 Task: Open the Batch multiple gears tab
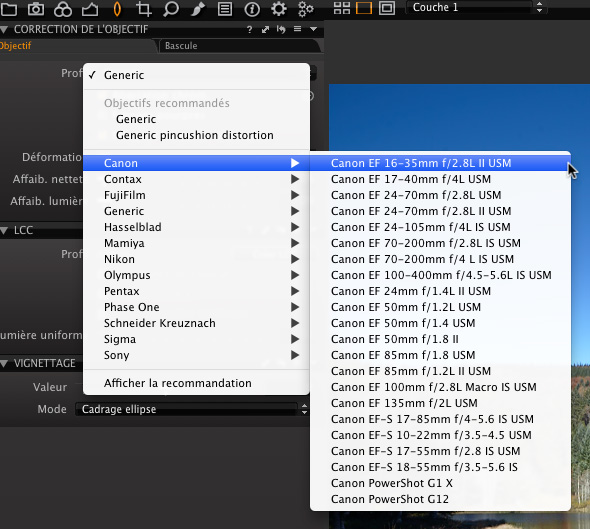click(306, 9)
